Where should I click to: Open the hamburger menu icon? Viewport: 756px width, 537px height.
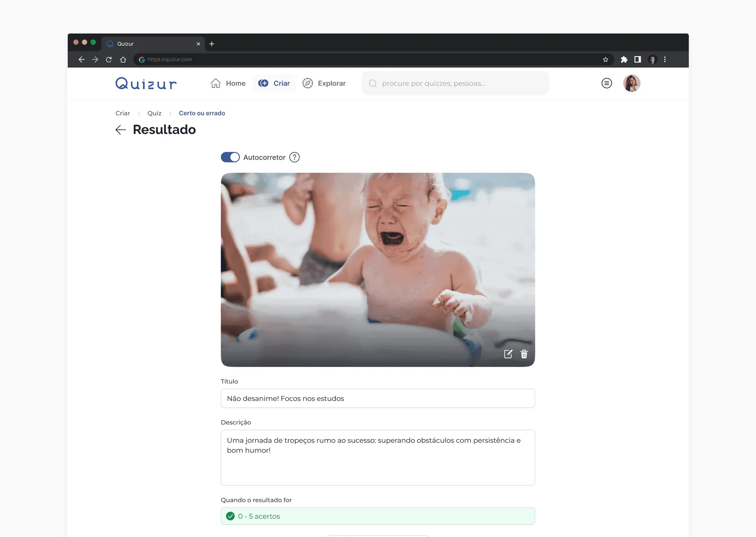click(606, 83)
